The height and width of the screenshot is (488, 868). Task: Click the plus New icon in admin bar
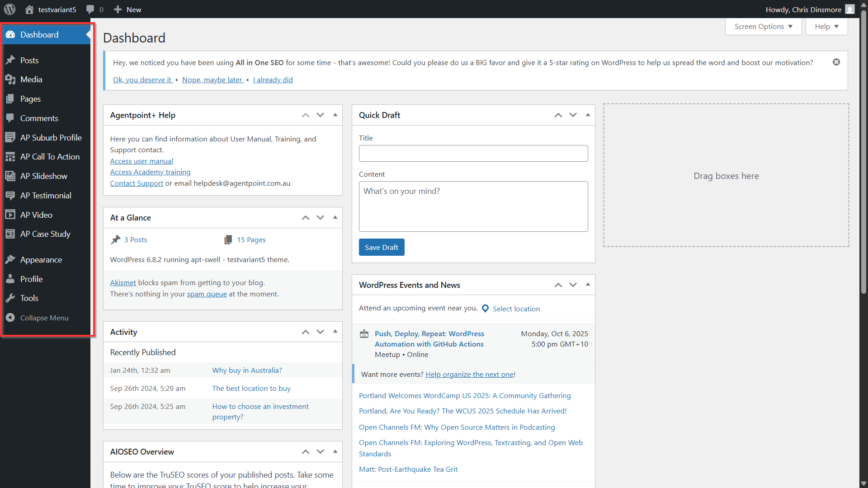coord(118,9)
